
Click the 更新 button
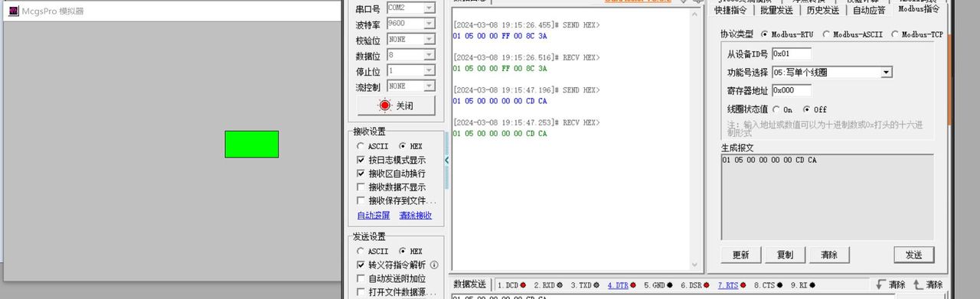[740, 255]
